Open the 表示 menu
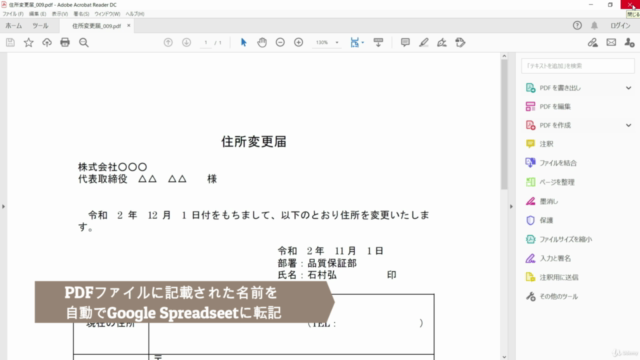The width and height of the screenshot is (640, 360). pos(60,14)
